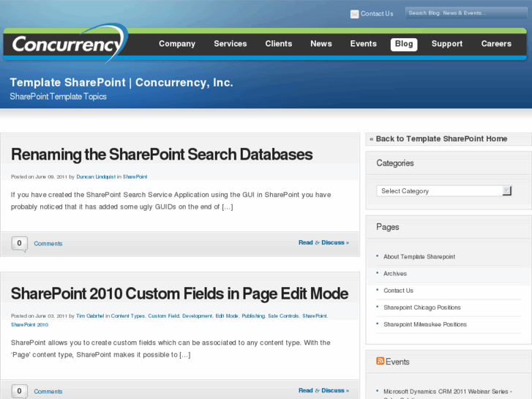This screenshot has width=532, height=399.
Task: Click the Events sidebar heading
Action: point(397,362)
